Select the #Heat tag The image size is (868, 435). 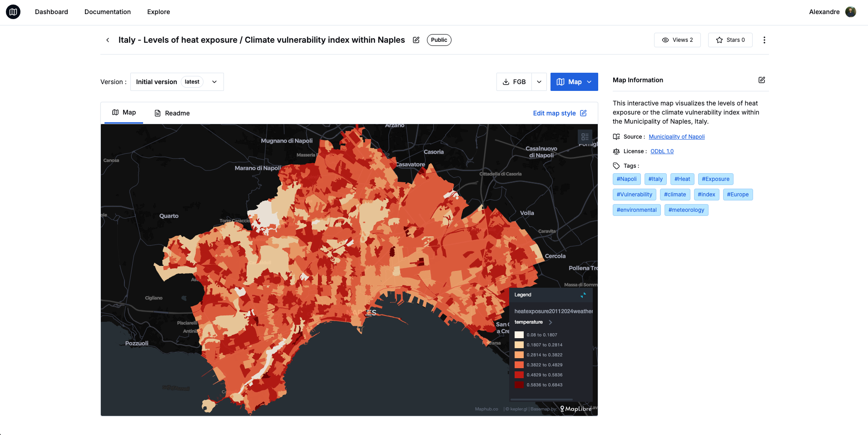(682, 179)
